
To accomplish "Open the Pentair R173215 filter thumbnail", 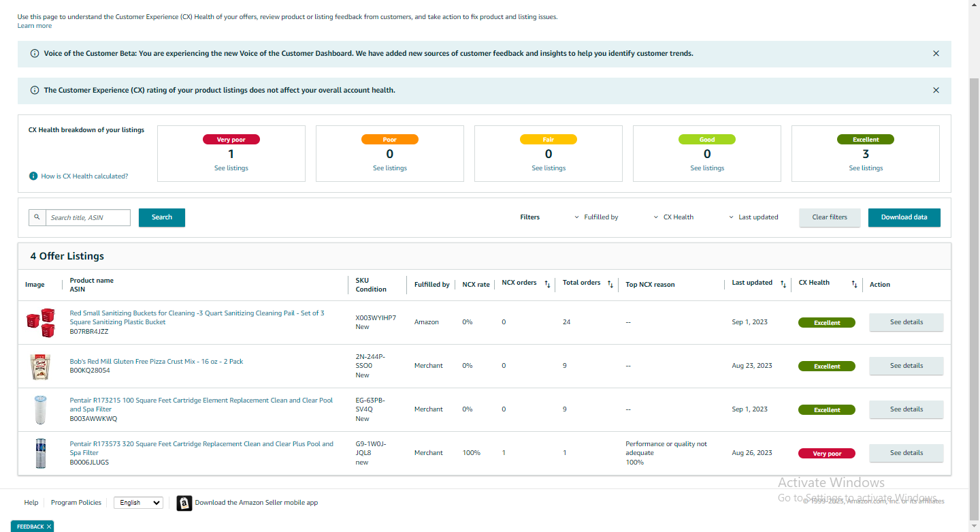I will pyautogui.click(x=39, y=410).
